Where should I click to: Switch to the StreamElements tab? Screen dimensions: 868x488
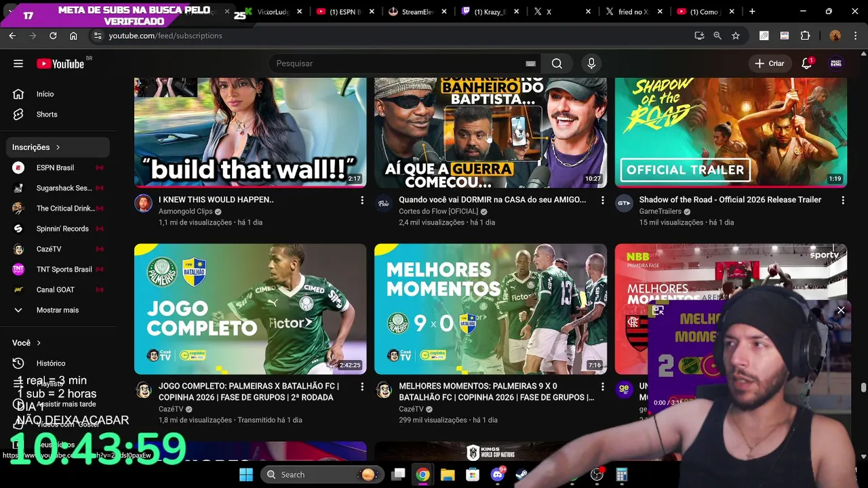coord(418,12)
